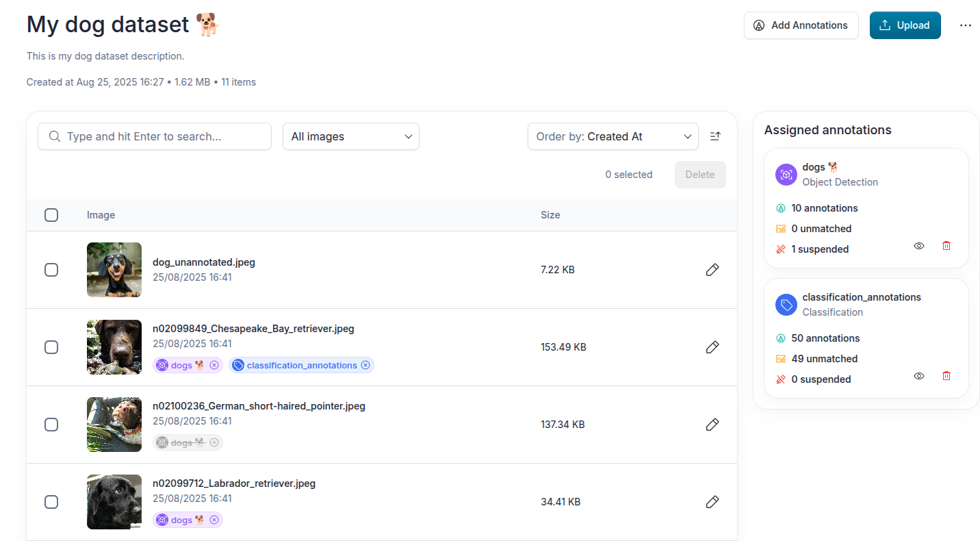980x541 pixels.
Task: Expand the Order by Created At dropdown
Action: click(x=613, y=136)
